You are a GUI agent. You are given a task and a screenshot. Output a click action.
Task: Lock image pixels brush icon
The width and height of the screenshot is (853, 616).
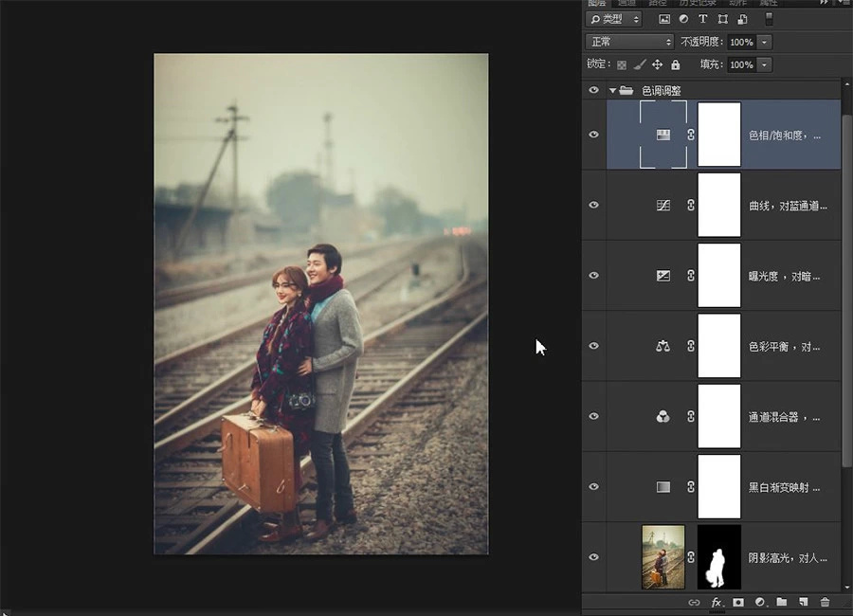639,64
